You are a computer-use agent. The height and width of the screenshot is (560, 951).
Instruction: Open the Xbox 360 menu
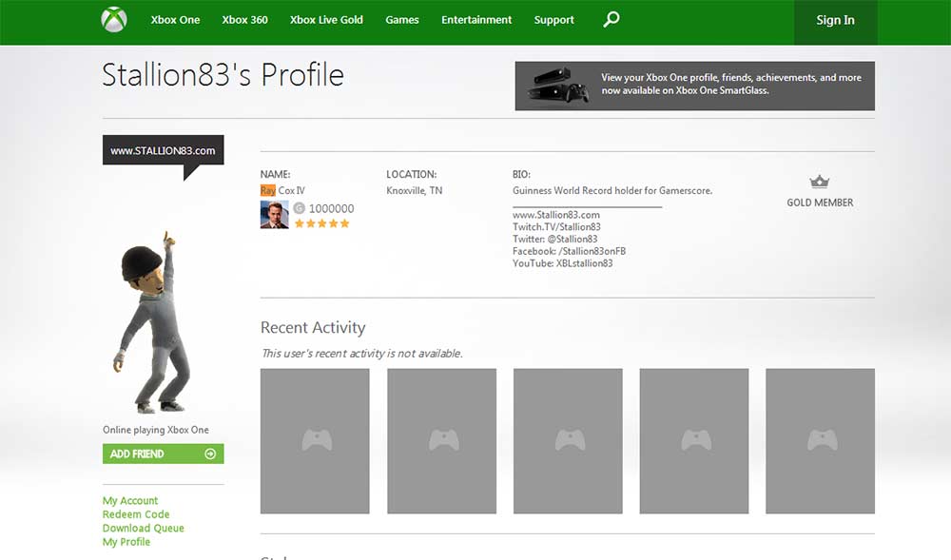point(244,19)
